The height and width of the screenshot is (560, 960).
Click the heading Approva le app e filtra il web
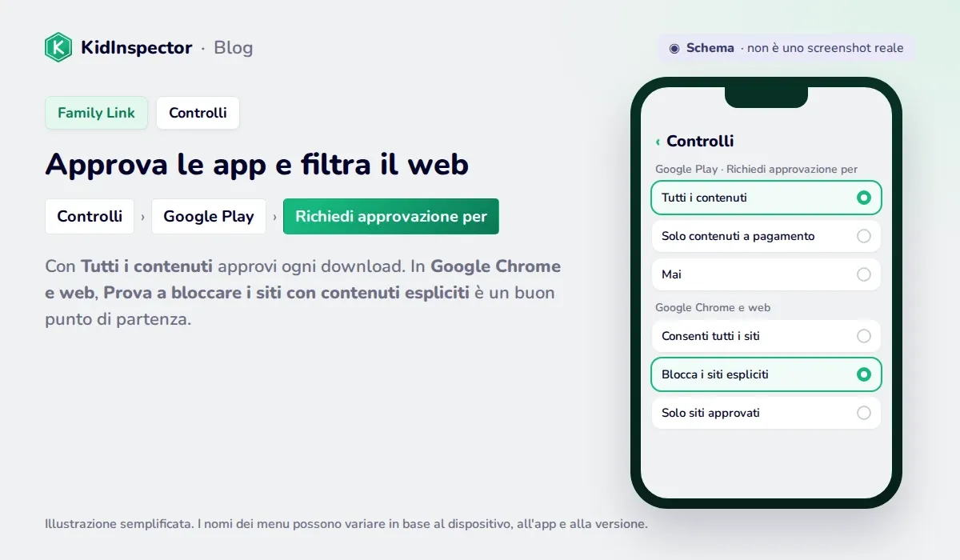coord(257,164)
